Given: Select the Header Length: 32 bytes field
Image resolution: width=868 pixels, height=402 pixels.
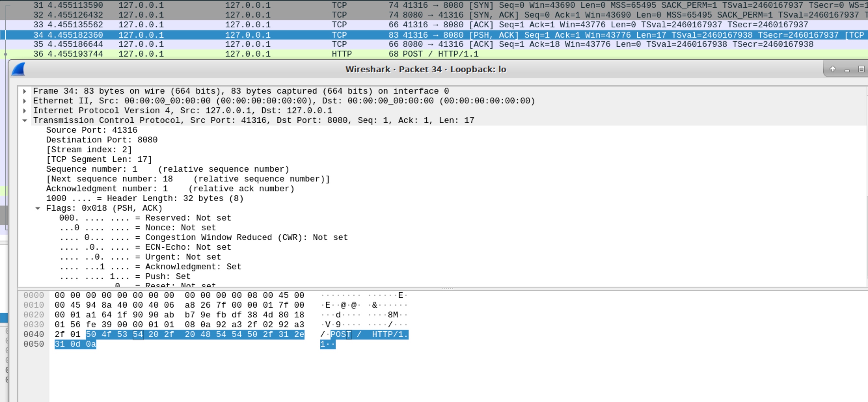Looking at the screenshot, I should 145,199.
